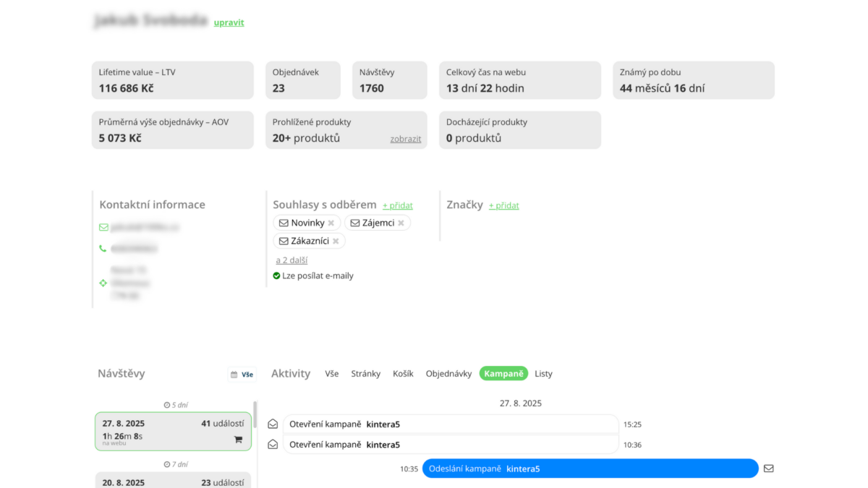
Task: Click the visits list scrollbar
Action: coord(255,416)
